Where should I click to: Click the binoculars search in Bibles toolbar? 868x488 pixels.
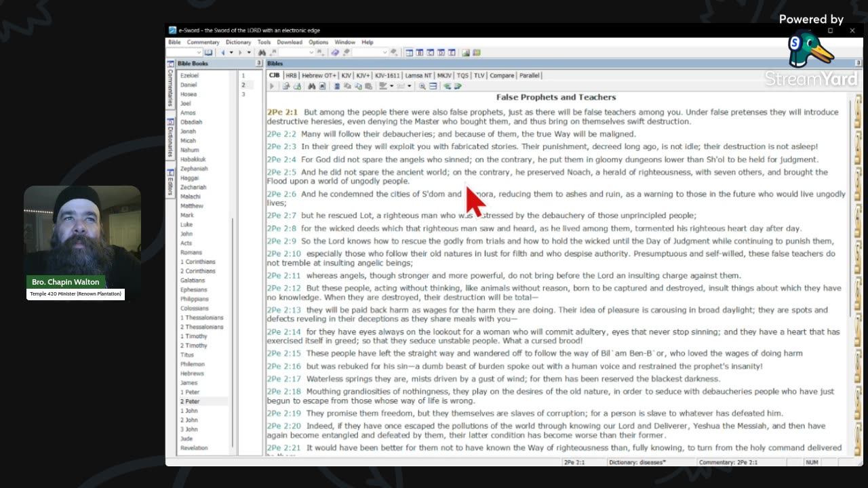coord(311,86)
